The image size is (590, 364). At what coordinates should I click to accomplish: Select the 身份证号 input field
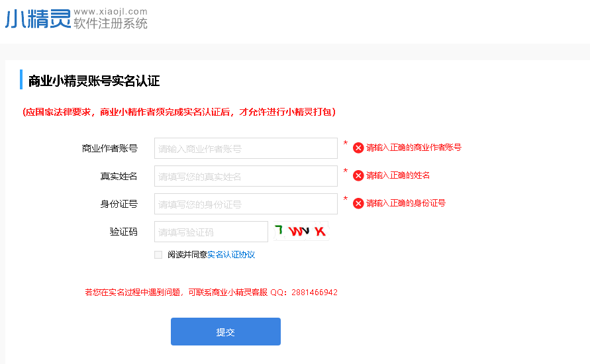coord(246,204)
